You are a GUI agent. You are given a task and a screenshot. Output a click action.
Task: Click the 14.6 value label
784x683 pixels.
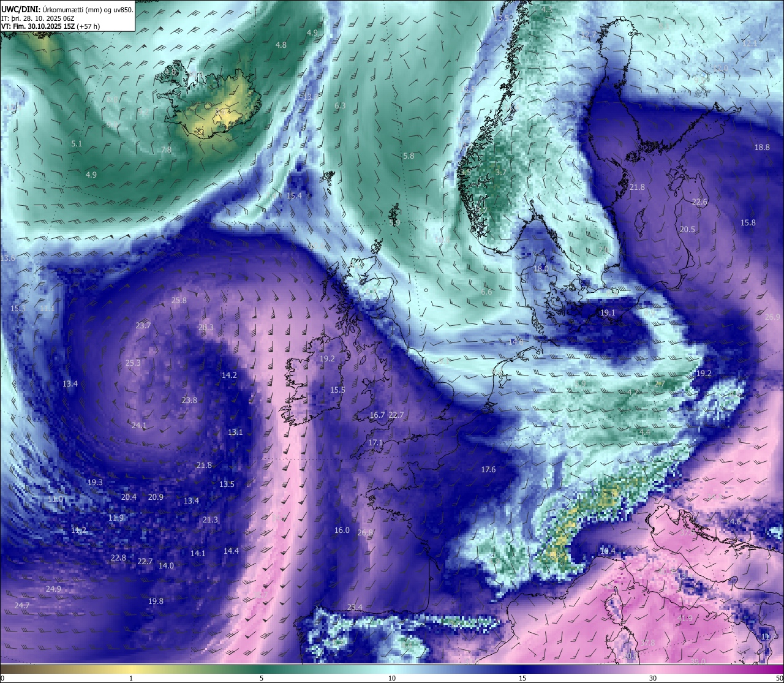733,521
